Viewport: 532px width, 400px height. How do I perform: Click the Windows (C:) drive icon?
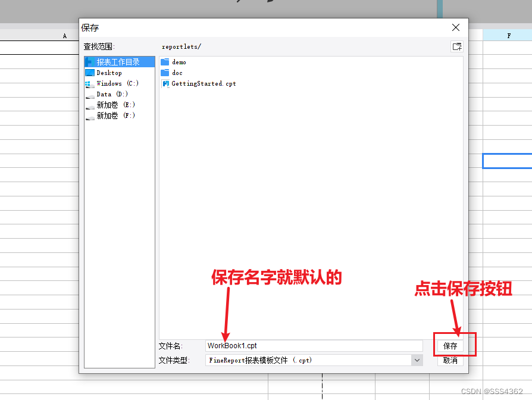90,83
